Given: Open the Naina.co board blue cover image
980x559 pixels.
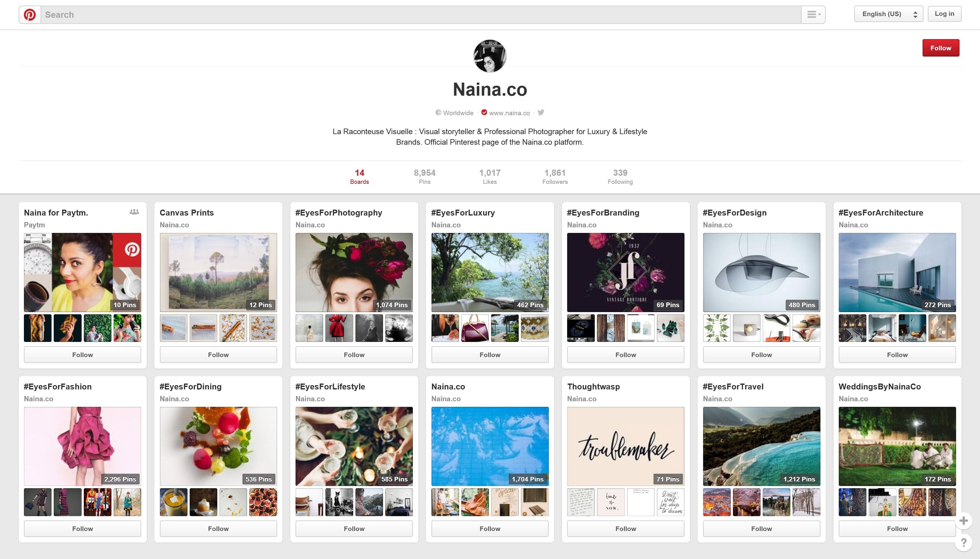Looking at the screenshot, I should (490, 446).
